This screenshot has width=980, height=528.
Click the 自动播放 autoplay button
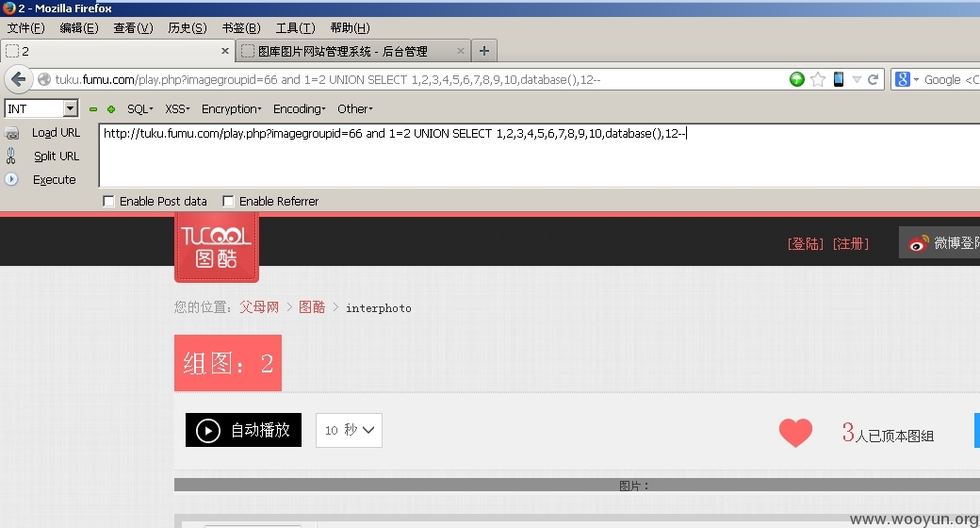coord(243,430)
